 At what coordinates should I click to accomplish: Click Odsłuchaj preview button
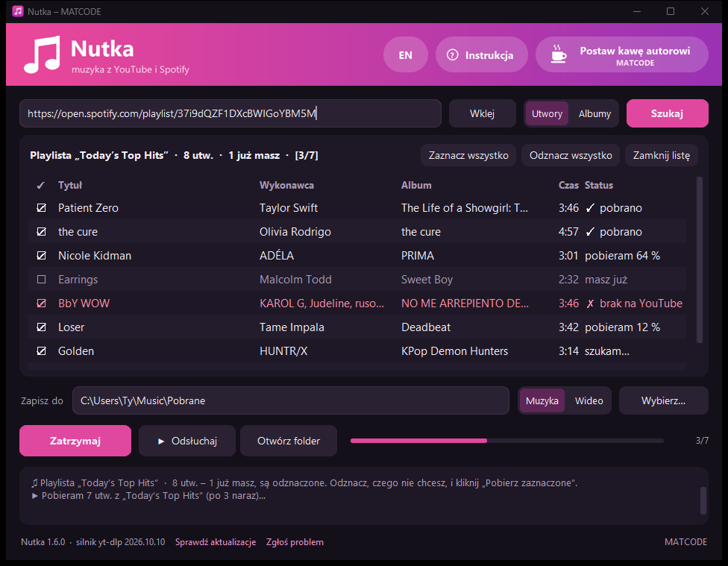187,441
